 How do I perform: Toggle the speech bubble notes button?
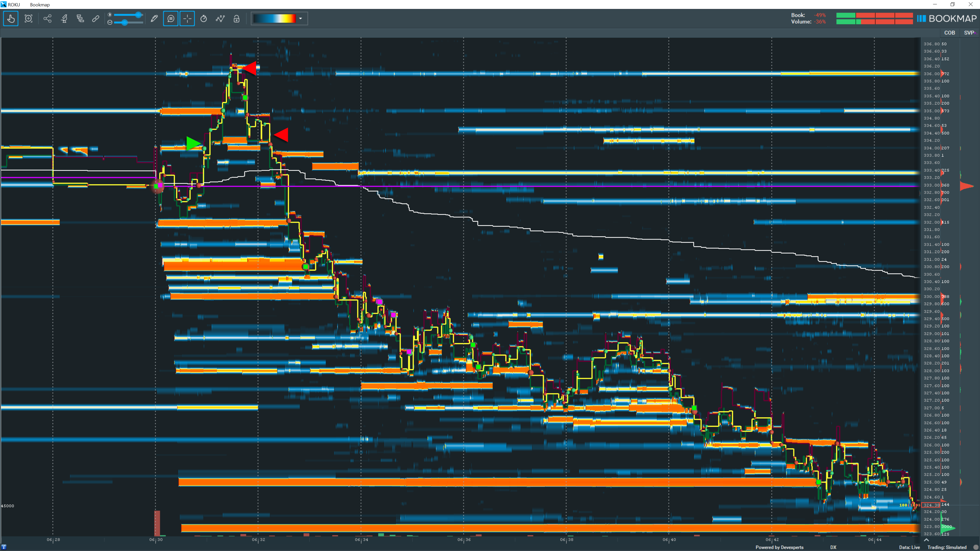point(171,19)
